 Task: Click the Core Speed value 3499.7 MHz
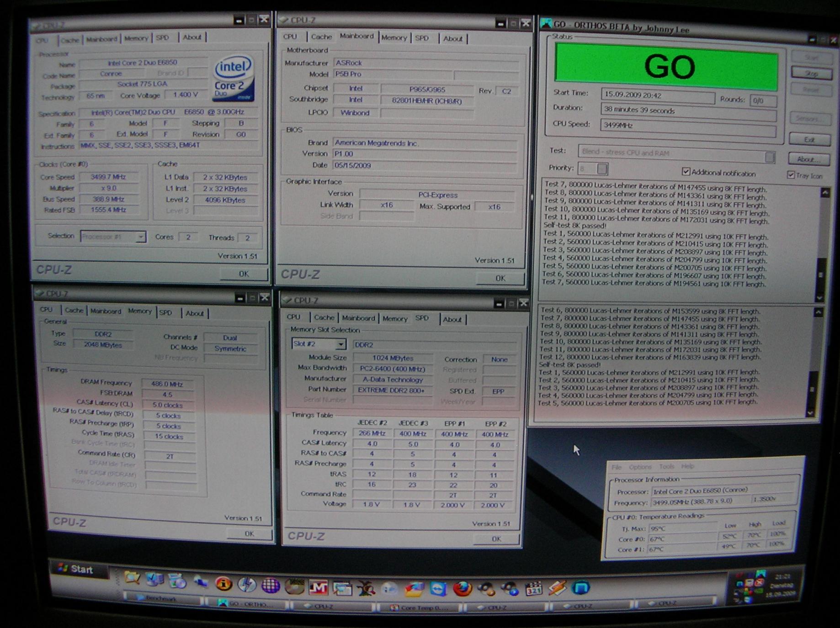click(x=109, y=177)
